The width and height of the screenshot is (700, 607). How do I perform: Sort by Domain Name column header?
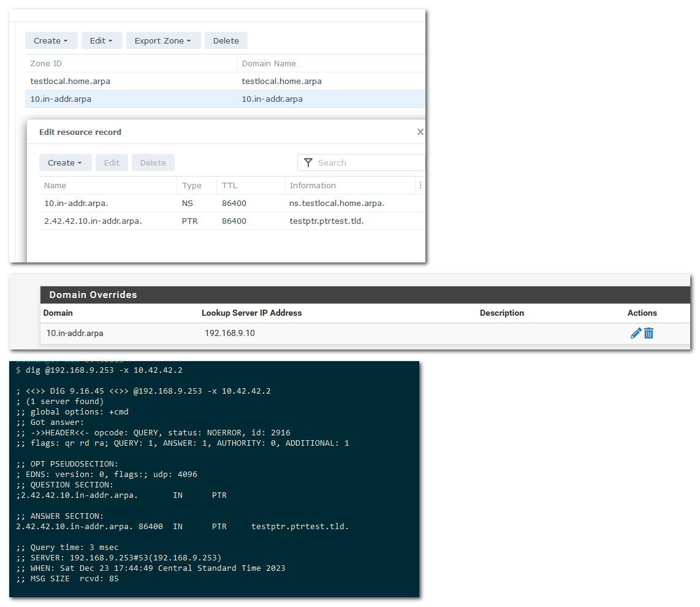tap(331, 63)
